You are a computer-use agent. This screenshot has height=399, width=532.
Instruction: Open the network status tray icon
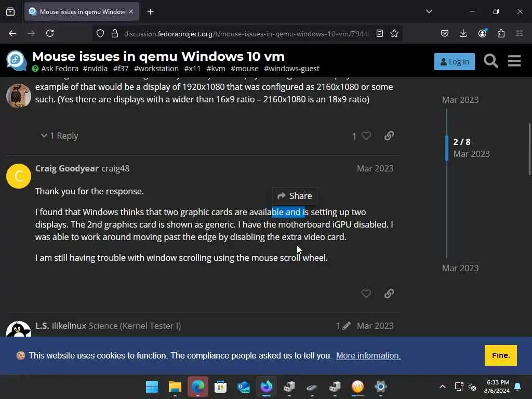tap(459, 387)
